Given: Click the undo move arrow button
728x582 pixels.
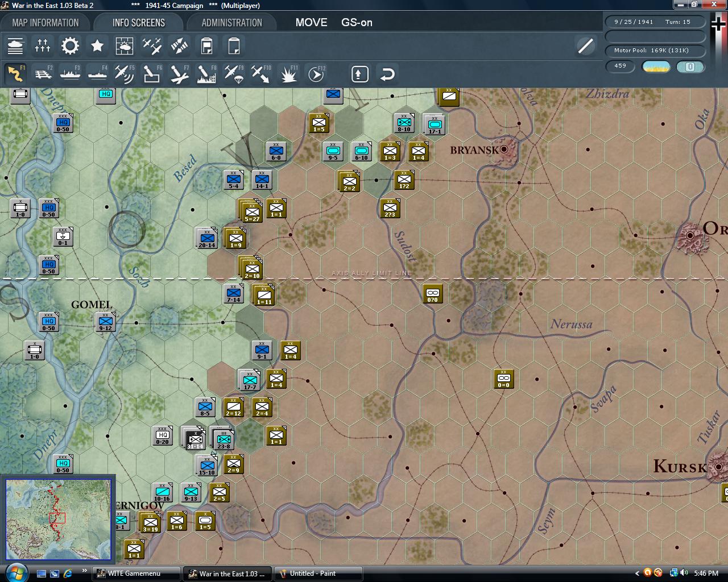Looking at the screenshot, I should pos(387,74).
